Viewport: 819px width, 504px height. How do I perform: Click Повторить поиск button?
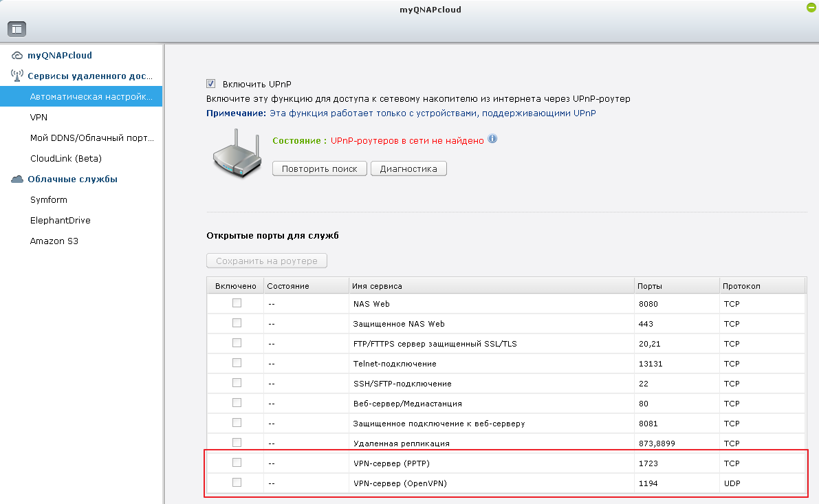[x=320, y=168]
